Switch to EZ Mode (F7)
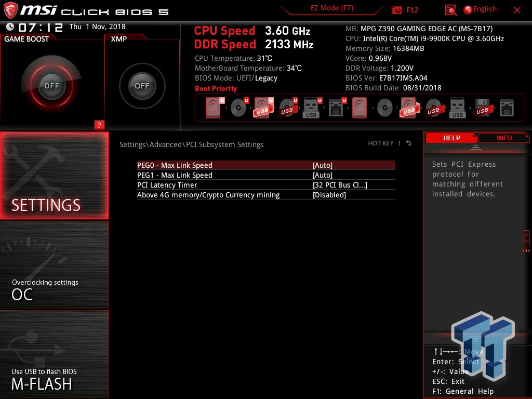This screenshot has height=399, width=532. click(x=332, y=8)
